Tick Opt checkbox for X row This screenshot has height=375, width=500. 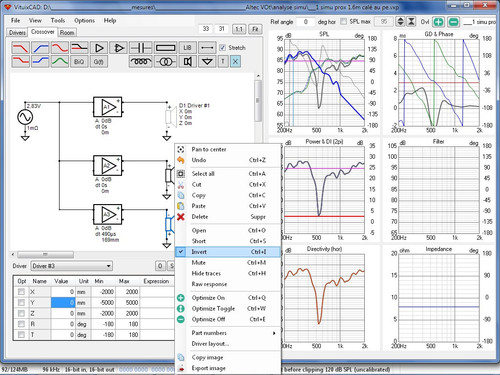click(x=21, y=292)
